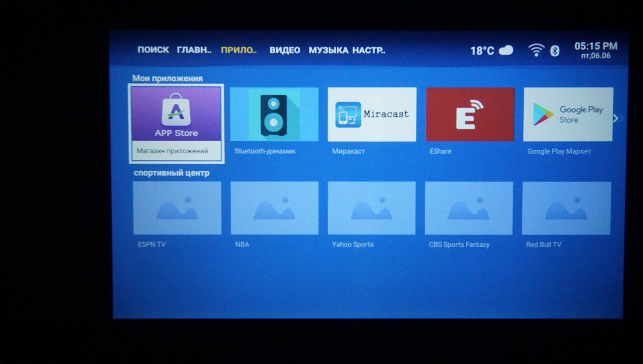
Task: Click the Wi-Fi status icon
Action: coord(536,50)
